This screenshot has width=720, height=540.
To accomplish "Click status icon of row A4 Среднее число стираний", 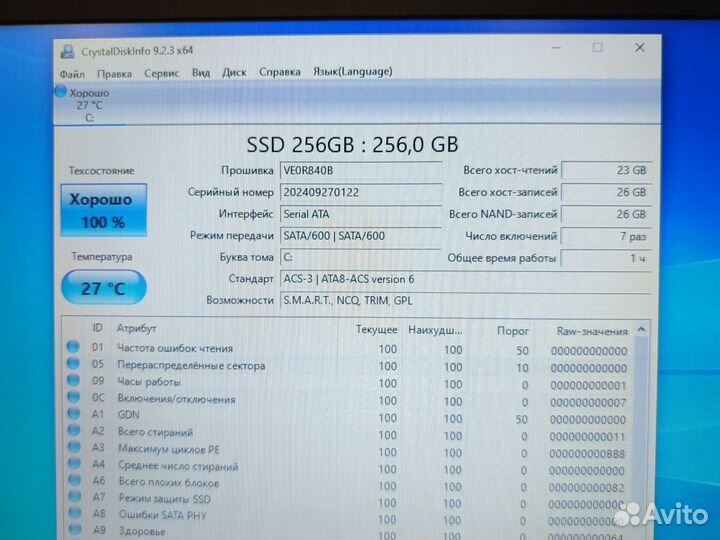I will 74,464.
